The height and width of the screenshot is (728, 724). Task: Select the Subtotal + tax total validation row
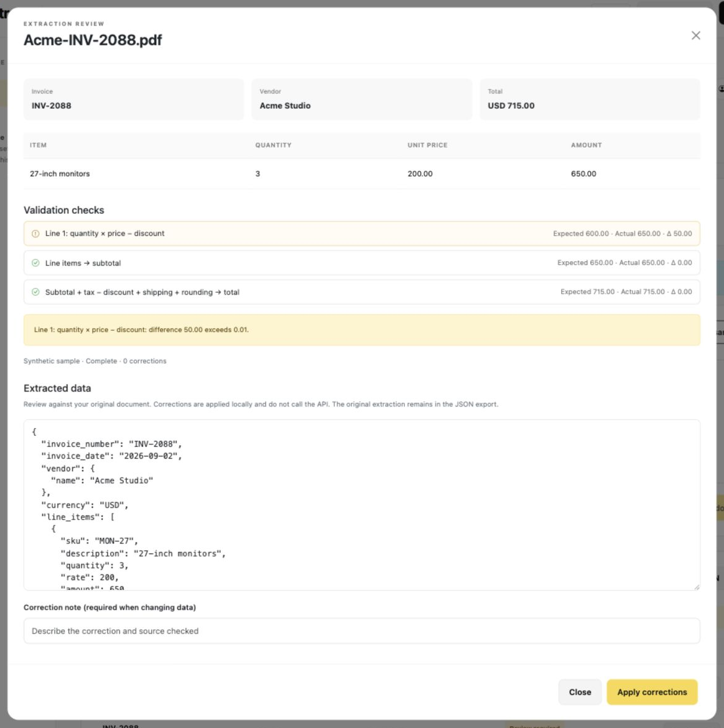point(362,292)
